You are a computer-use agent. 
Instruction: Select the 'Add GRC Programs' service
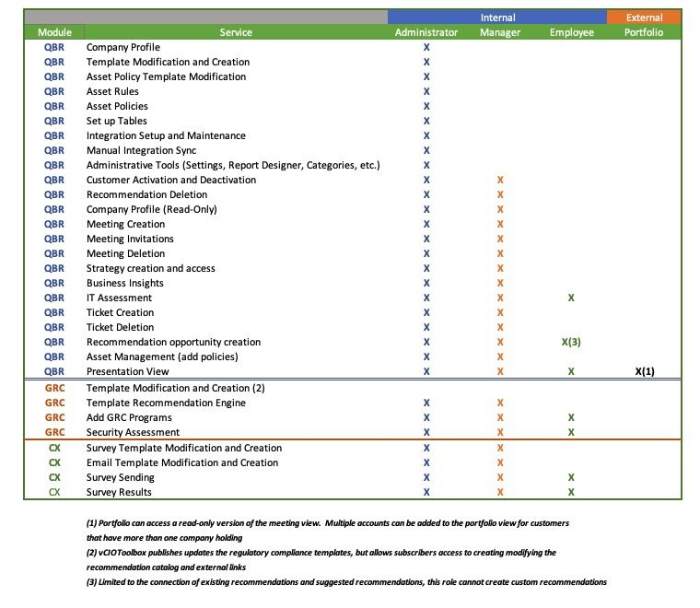tap(129, 417)
